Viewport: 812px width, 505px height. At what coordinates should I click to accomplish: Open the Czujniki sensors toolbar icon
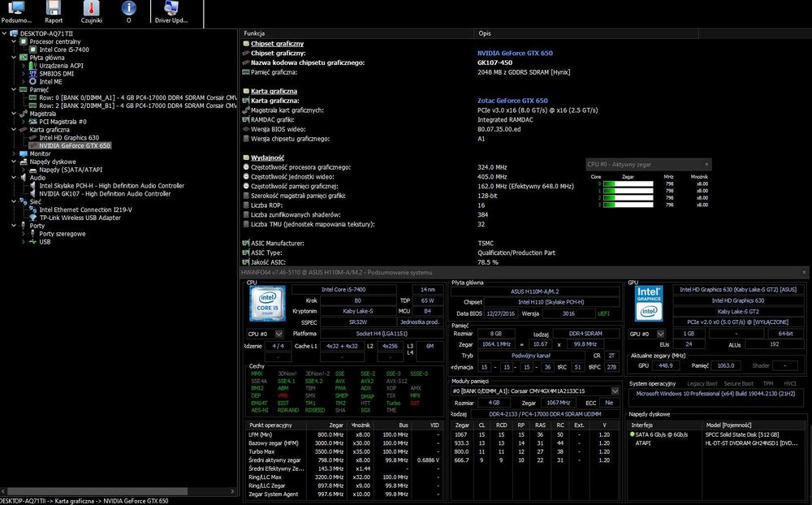coord(91,12)
